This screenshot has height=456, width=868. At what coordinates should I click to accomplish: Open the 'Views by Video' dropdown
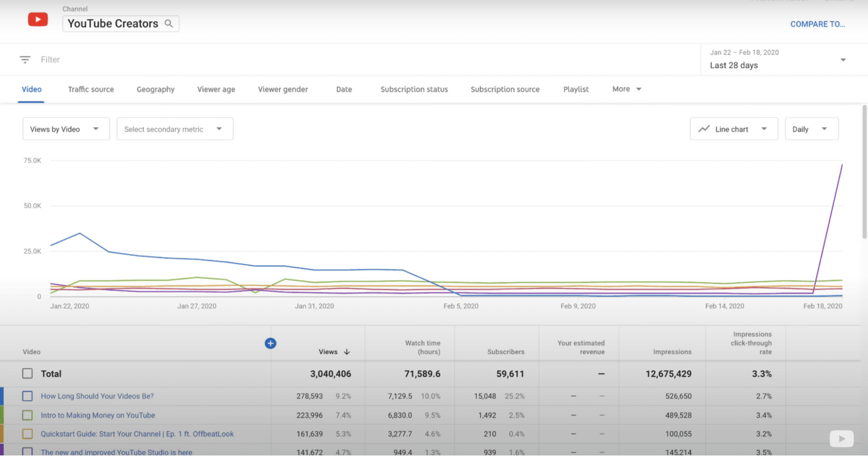point(66,128)
